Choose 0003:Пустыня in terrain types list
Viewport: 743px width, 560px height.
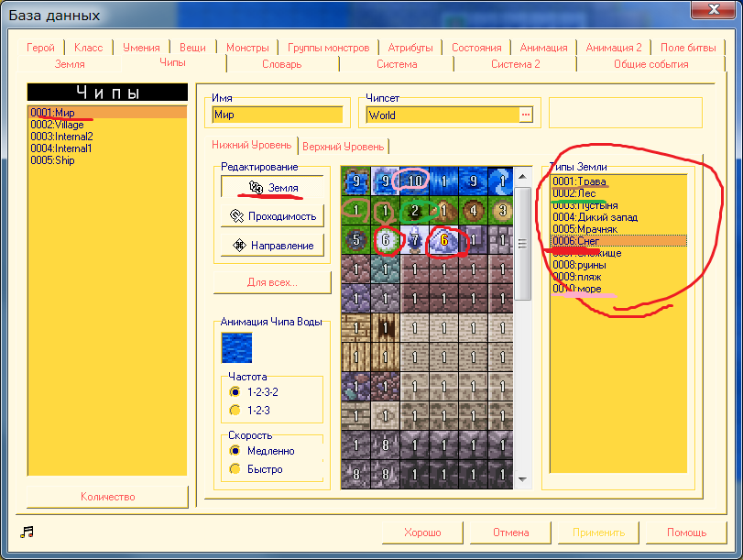585,205
